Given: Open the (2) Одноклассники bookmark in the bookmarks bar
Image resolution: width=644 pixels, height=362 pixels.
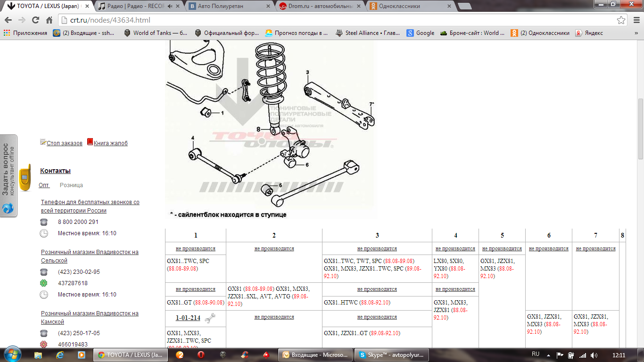Looking at the screenshot, I should click(x=540, y=33).
